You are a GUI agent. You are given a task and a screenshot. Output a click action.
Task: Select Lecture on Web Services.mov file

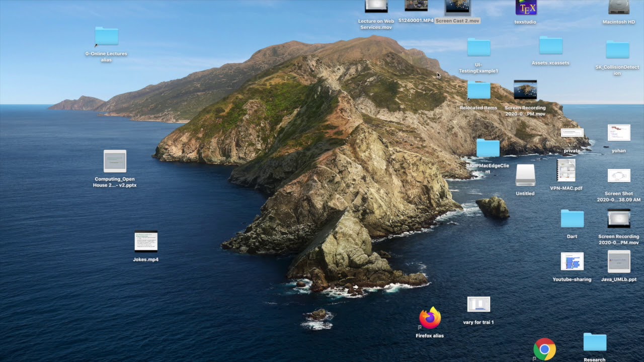point(376,6)
